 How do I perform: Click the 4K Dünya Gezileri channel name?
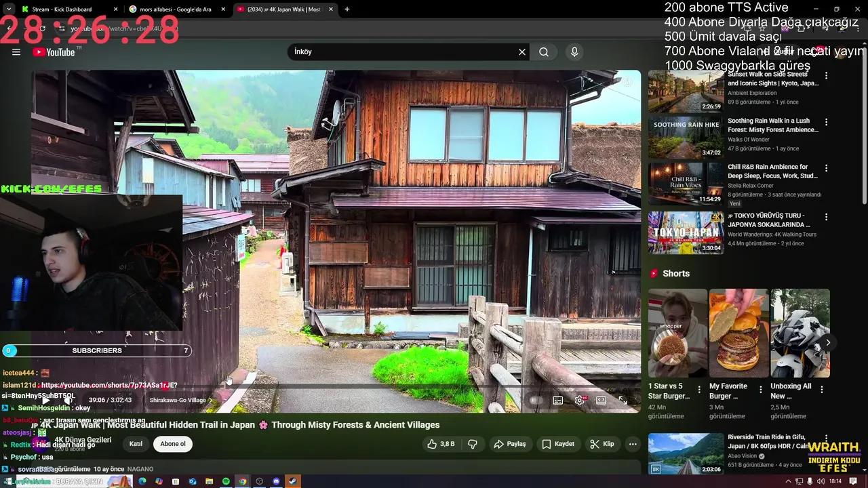tap(83, 440)
